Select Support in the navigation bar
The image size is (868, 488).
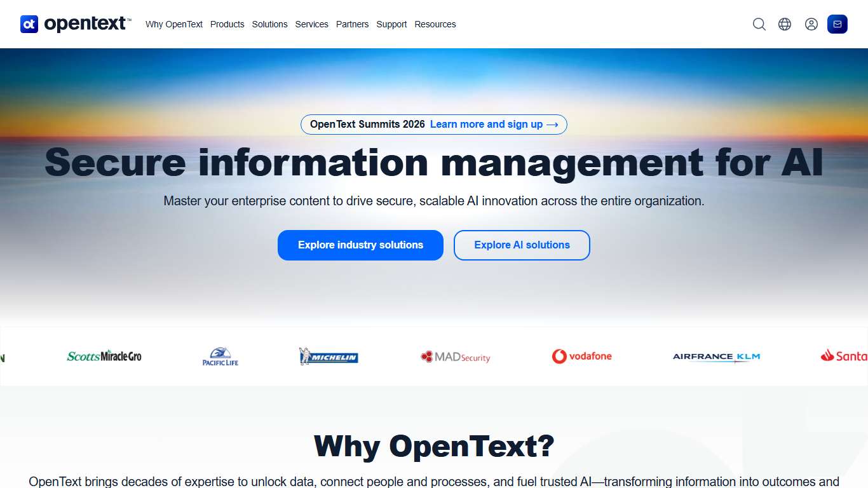[391, 24]
